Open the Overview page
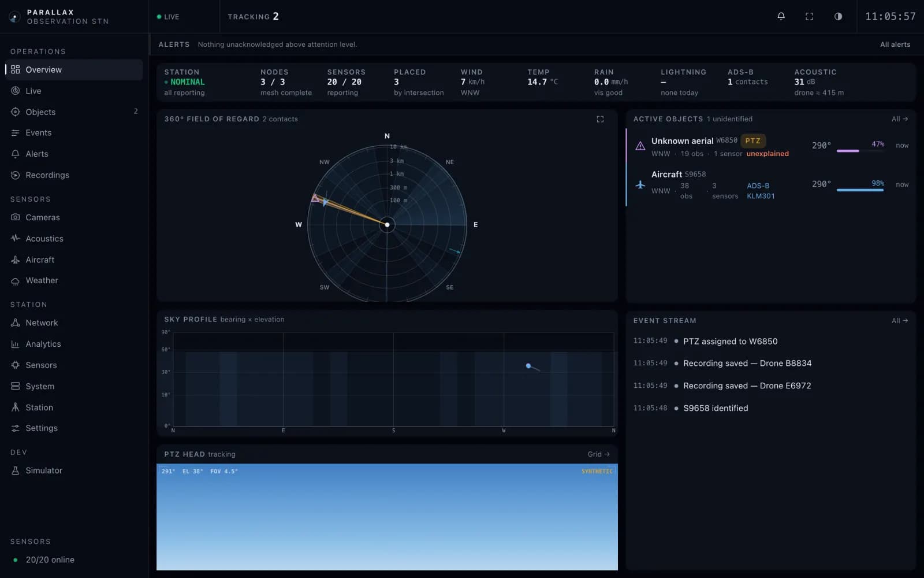924x578 pixels. [74, 69]
